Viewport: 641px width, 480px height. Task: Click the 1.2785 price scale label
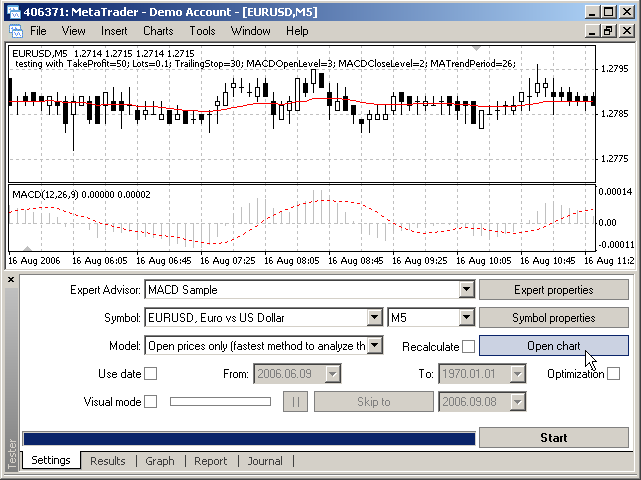[x=614, y=114]
